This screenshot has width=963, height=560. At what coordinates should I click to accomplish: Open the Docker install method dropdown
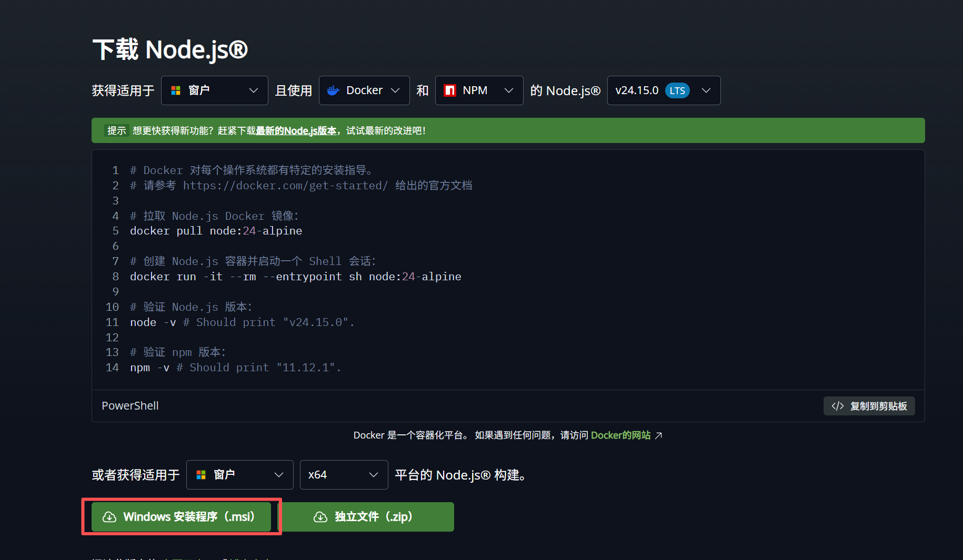pyautogui.click(x=364, y=90)
